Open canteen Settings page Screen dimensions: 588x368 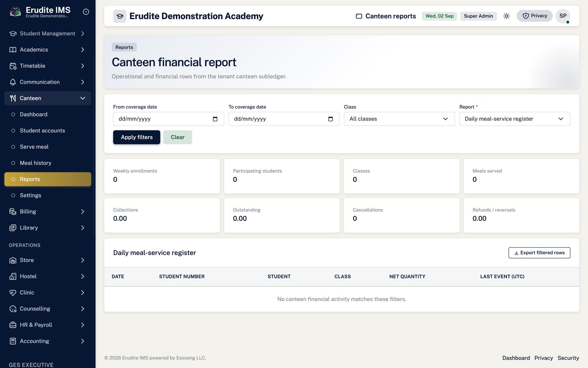(48, 195)
